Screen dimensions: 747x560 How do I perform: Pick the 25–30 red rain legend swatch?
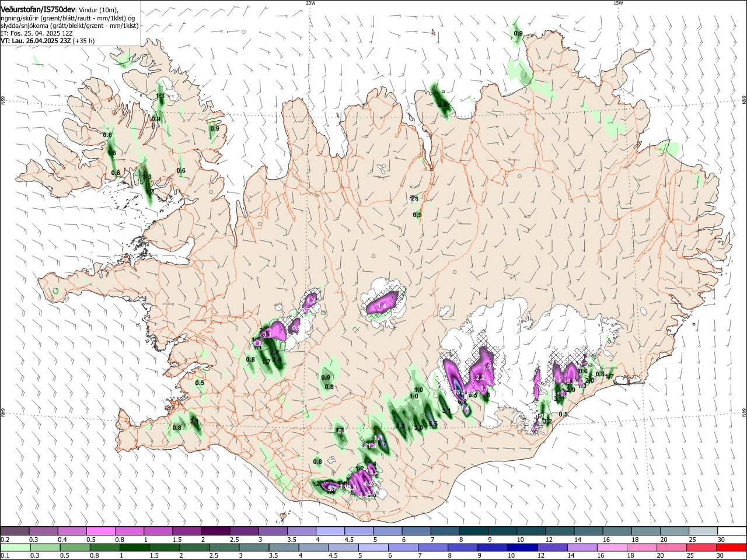click(701, 547)
